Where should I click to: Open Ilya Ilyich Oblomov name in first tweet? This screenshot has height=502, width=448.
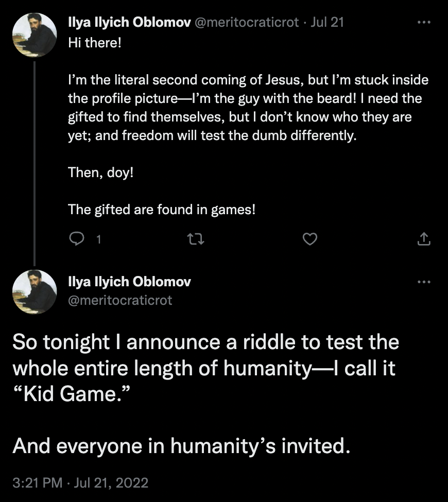click(x=129, y=22)
